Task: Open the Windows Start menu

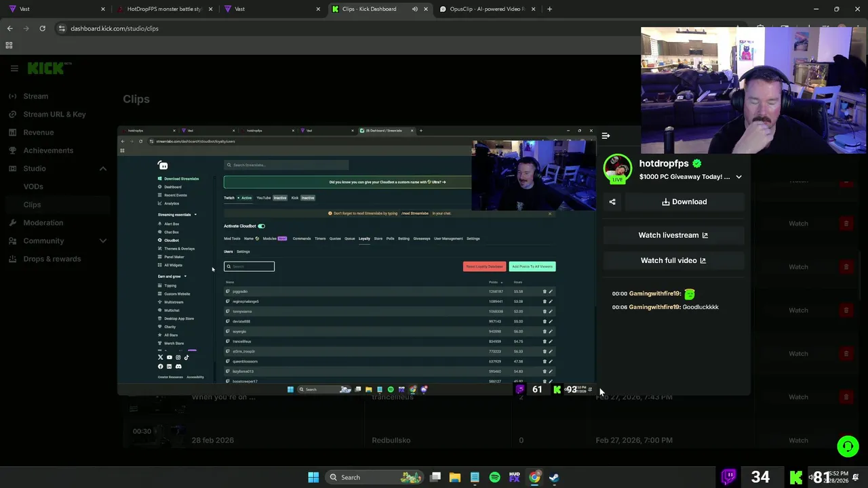Action: pyautogui.click(x=313, y=477)
